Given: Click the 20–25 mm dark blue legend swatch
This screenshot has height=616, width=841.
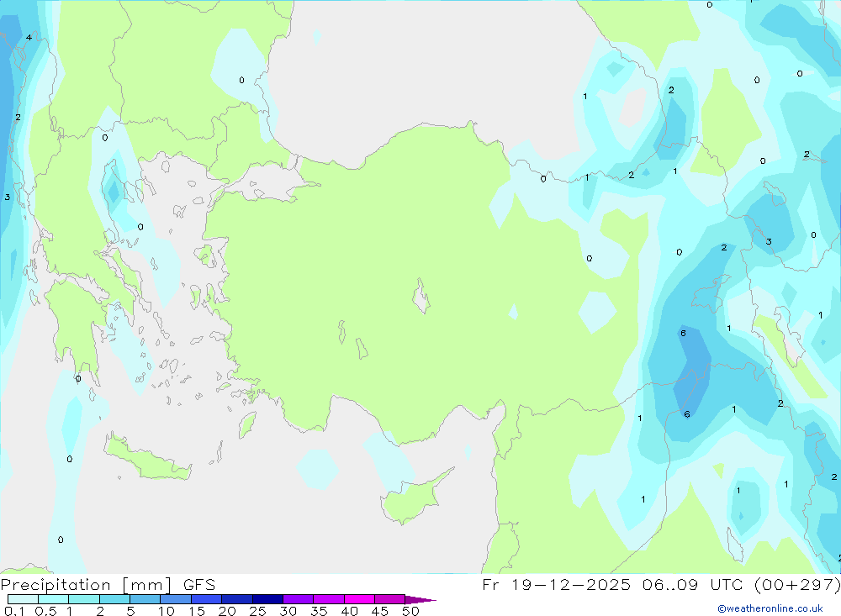Looking at the screenshot, I should (236, 599).
